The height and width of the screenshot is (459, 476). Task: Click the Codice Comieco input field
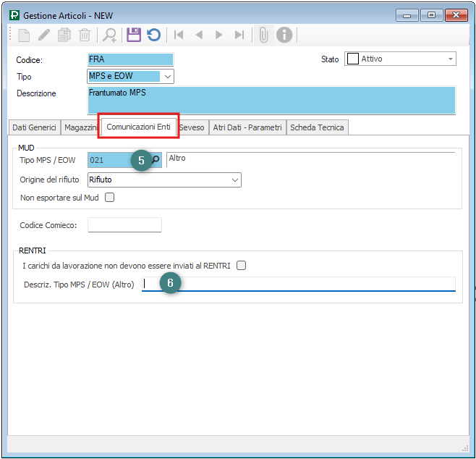point(124,225)
